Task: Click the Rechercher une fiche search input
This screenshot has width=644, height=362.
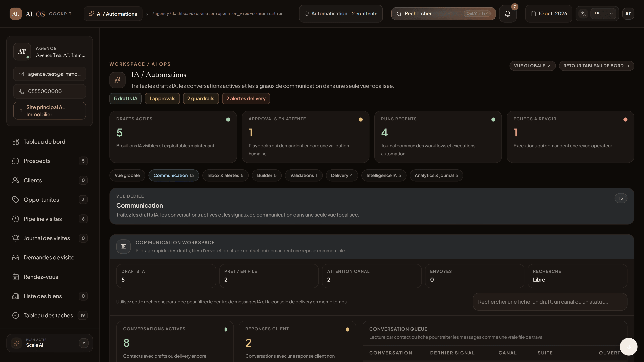Action: coord(550,302)
